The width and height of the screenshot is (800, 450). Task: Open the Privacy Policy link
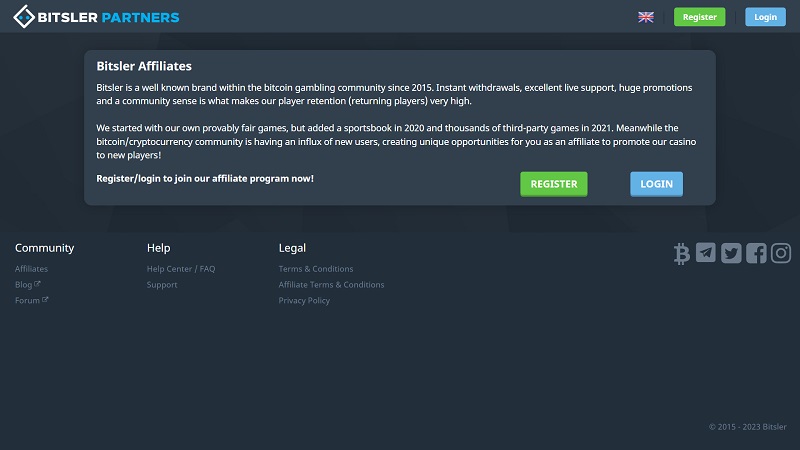(x=304, y=301)
